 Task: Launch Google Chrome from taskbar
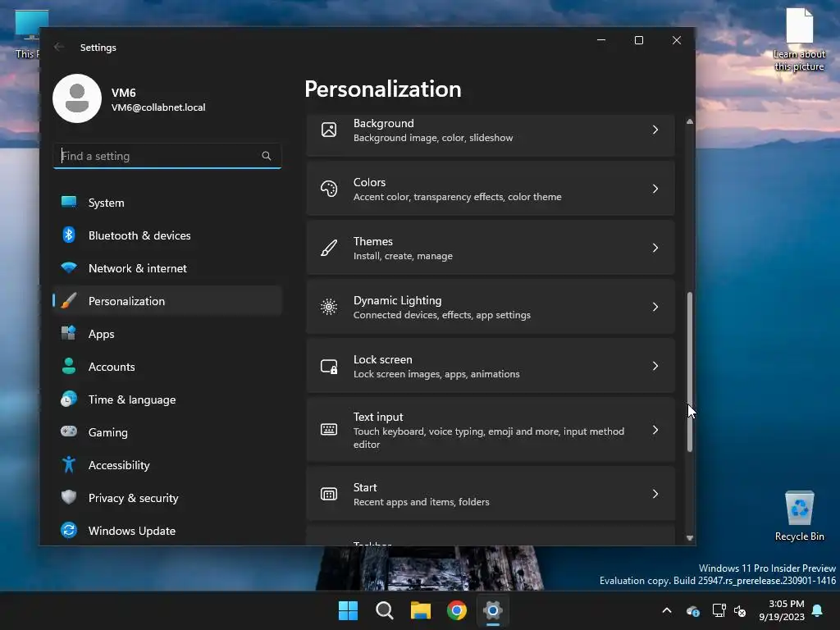click(457, 610)
